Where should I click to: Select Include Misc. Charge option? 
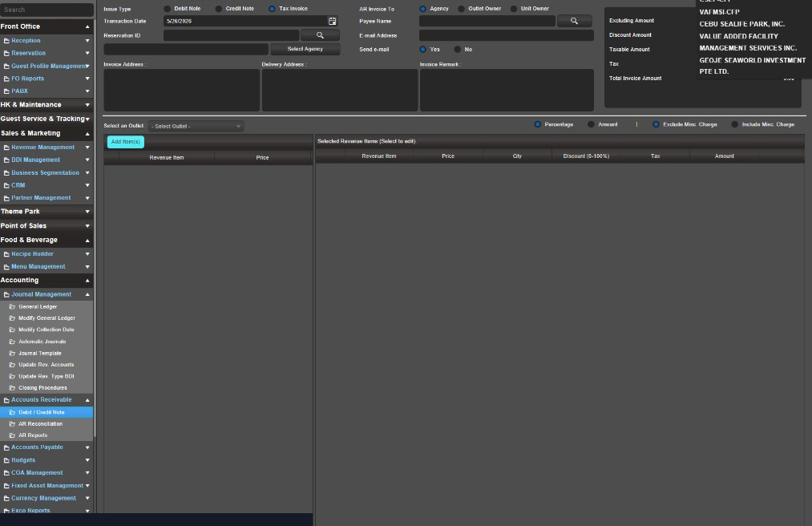[x=734, y=124]
